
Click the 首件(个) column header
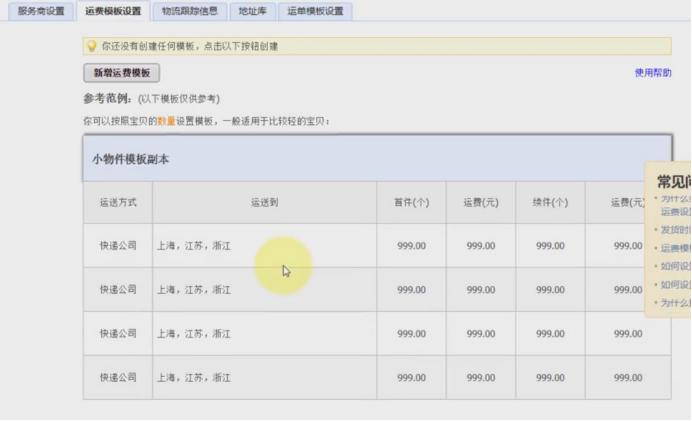(x=411, y=203)
